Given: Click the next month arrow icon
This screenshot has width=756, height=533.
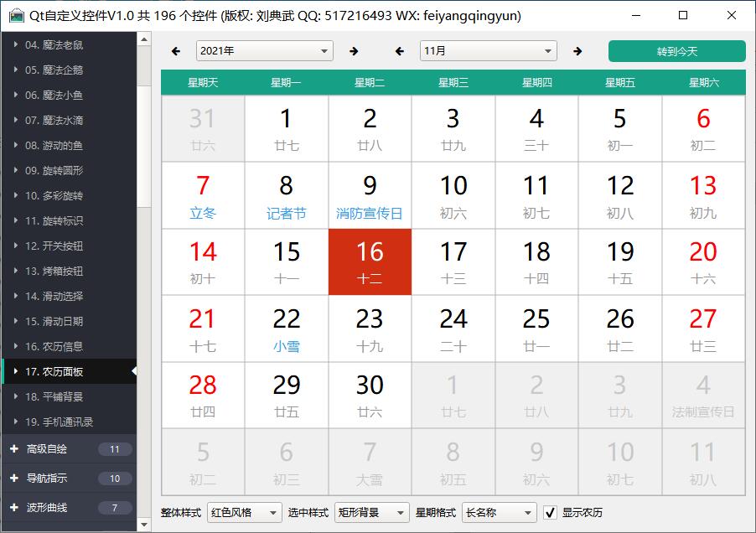Looking at the screenshot, I should click(577, 51).
